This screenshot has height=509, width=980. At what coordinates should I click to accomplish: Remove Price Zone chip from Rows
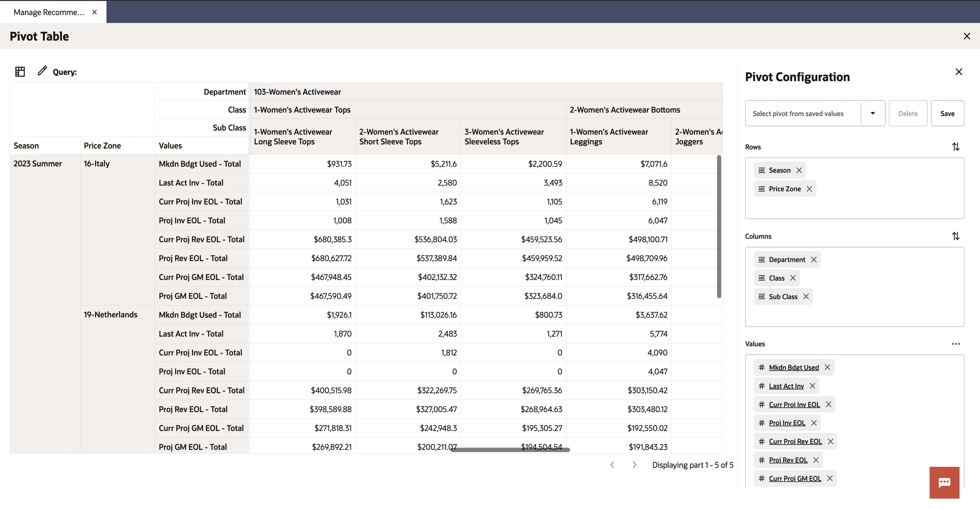click(x=809, y=189)
